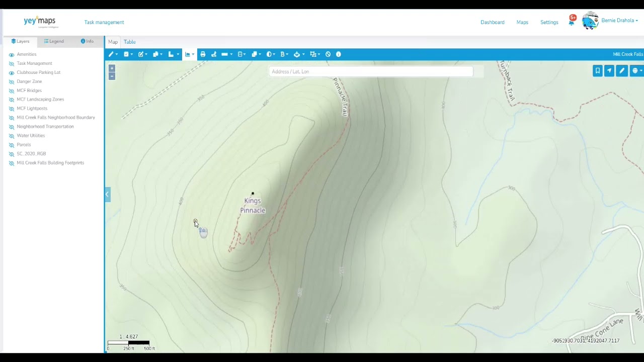Click the circle-slash cancel icon in toolbar

328,54
